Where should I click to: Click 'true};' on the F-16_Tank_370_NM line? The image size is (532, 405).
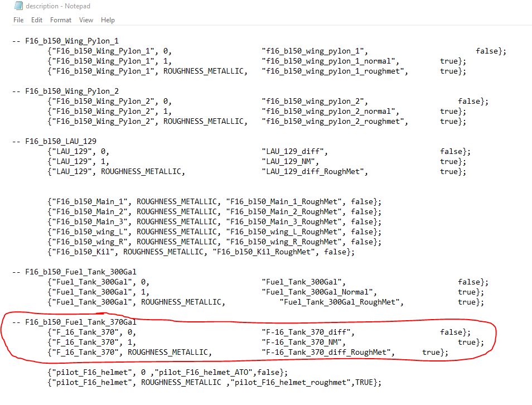[x=471, y=342]
